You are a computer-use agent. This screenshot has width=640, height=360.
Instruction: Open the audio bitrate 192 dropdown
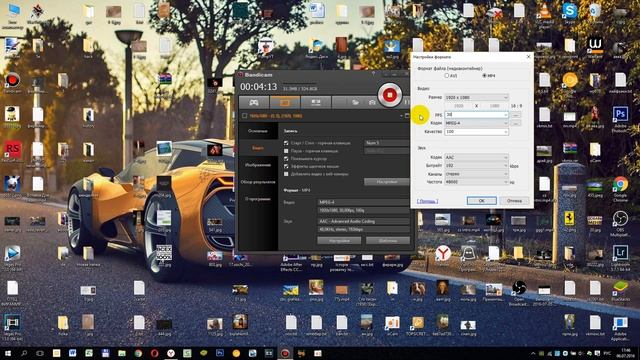pos(476,166)
